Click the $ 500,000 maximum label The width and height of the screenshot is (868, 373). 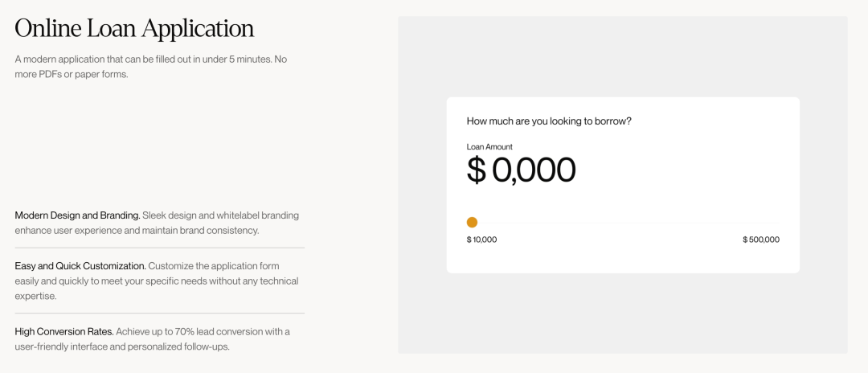click(761, 240)
